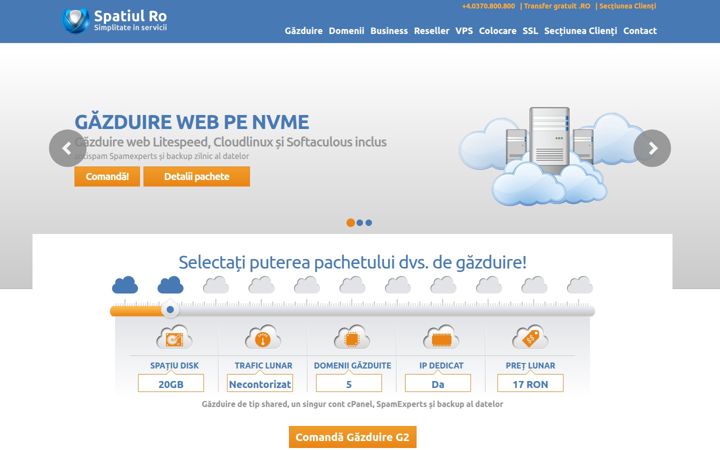Click the TRAFIC LUNAR label
Viewport: 720px width, 450px height.
pyautogui.click(x=263, y=366)
